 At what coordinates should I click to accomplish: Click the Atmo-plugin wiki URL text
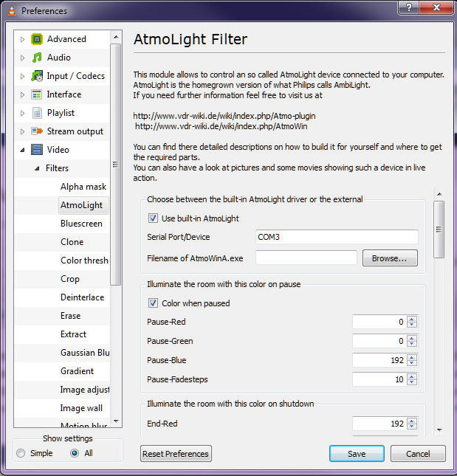[x=224, y=116]
